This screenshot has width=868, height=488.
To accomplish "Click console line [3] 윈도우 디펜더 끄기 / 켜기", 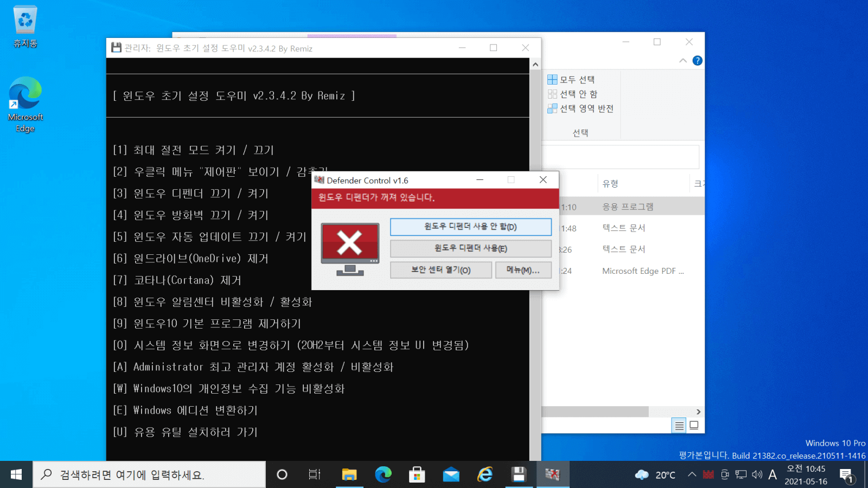I will 190,193.
